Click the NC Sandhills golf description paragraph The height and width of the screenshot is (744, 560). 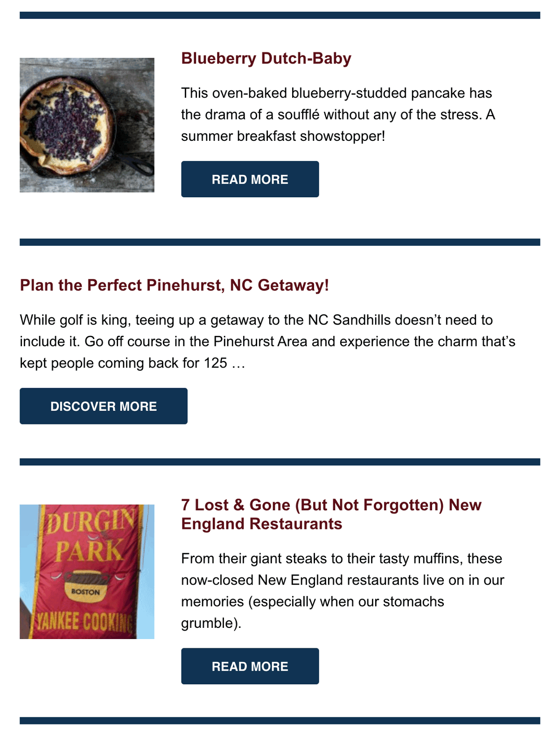pyautogui.click(x=267, y=341)
